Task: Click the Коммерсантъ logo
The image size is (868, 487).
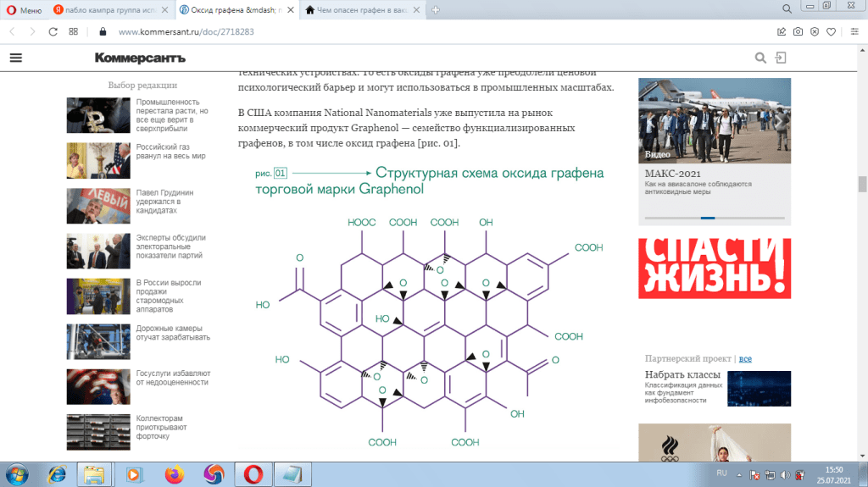Action: 140,58
